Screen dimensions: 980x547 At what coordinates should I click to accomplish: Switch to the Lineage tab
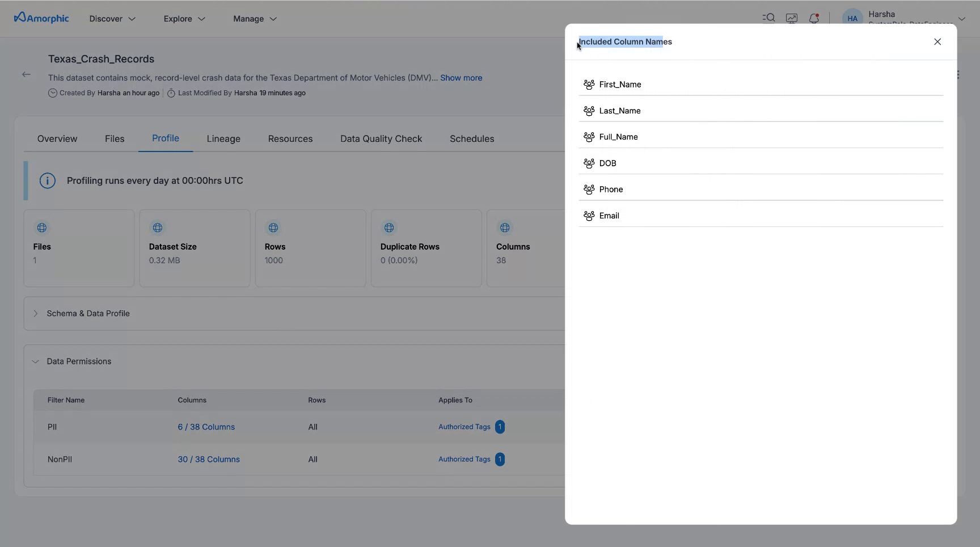click(x=223, y=138)
